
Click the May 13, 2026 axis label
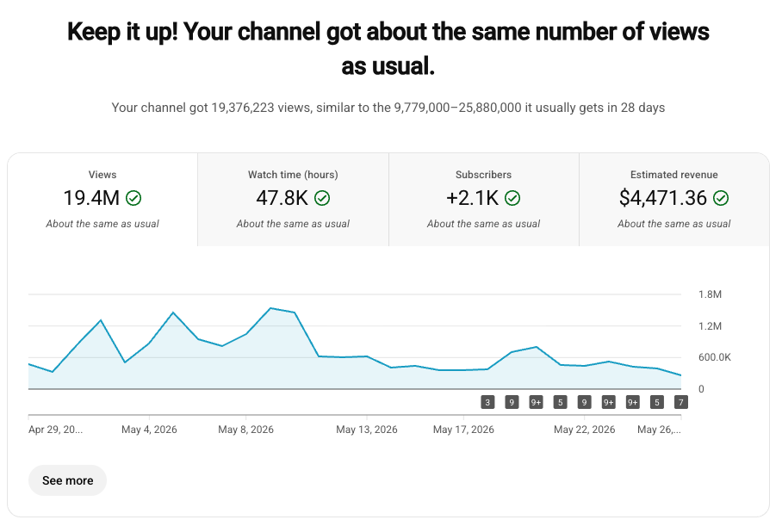[x=367, y=430]
